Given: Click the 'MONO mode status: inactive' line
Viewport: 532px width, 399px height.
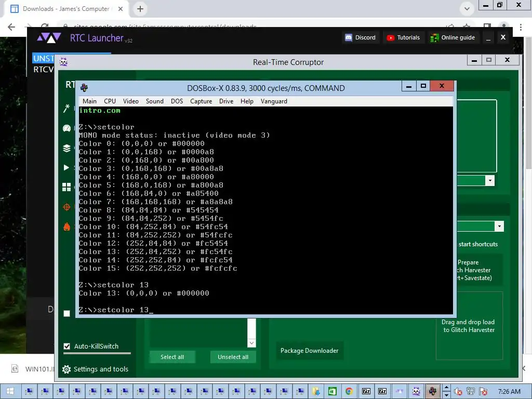Looking at the screenshot, I should pyautogui.click(x=174, y=136).
